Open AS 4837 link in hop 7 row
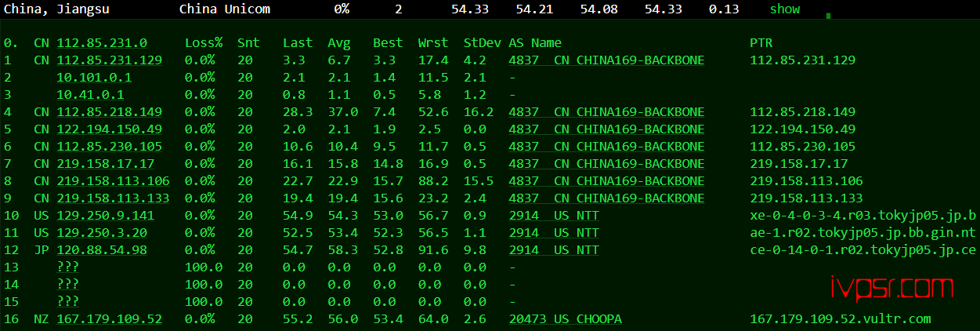 pyautogui.click(x=606, y=163)
